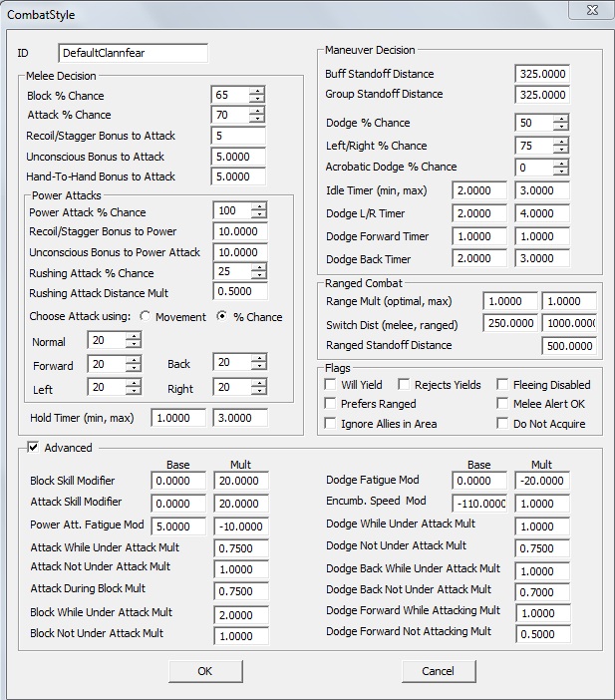Tick the Fleeing Disabled checkbox

502,384
